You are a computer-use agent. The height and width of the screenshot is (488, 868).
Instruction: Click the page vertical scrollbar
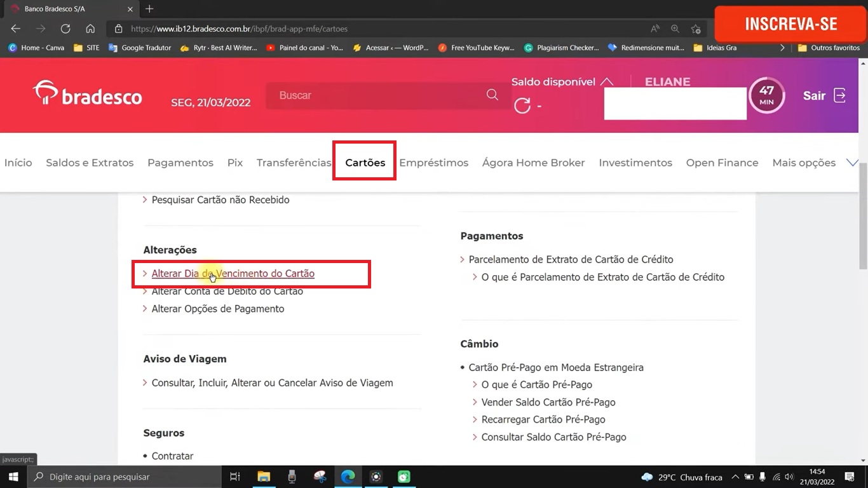click(x=863, y=216)
